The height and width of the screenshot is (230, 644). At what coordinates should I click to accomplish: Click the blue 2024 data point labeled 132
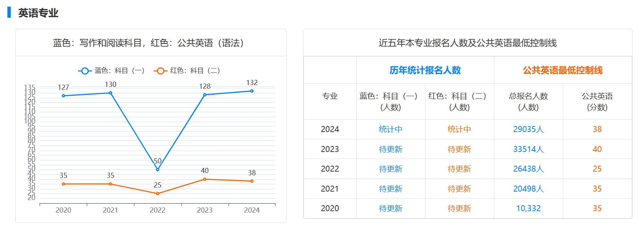click(252, 91)
